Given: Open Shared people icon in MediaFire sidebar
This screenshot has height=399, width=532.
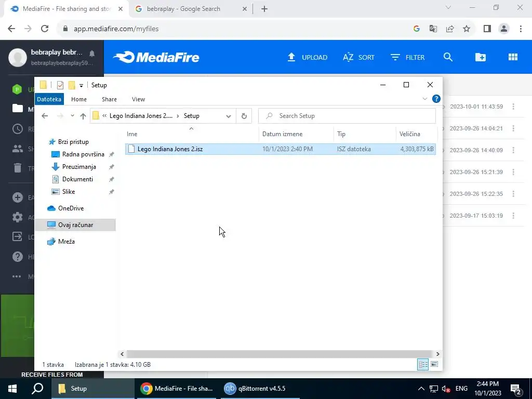Looking at the screenshot, I should 18,149.
